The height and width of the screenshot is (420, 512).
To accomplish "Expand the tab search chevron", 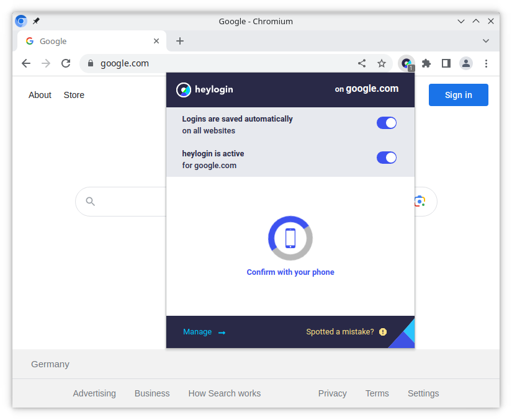I will [x=486, y=41].
